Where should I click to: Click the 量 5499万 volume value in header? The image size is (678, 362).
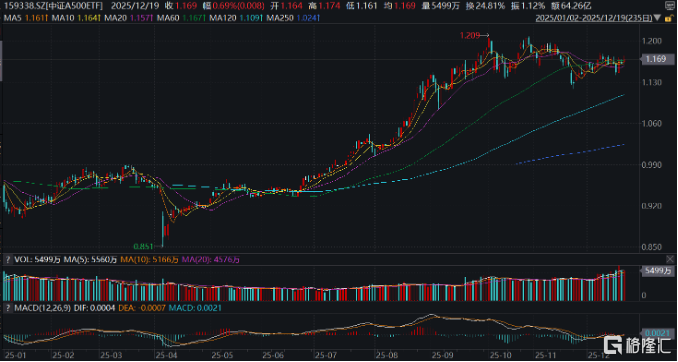[x=441, y=6]
